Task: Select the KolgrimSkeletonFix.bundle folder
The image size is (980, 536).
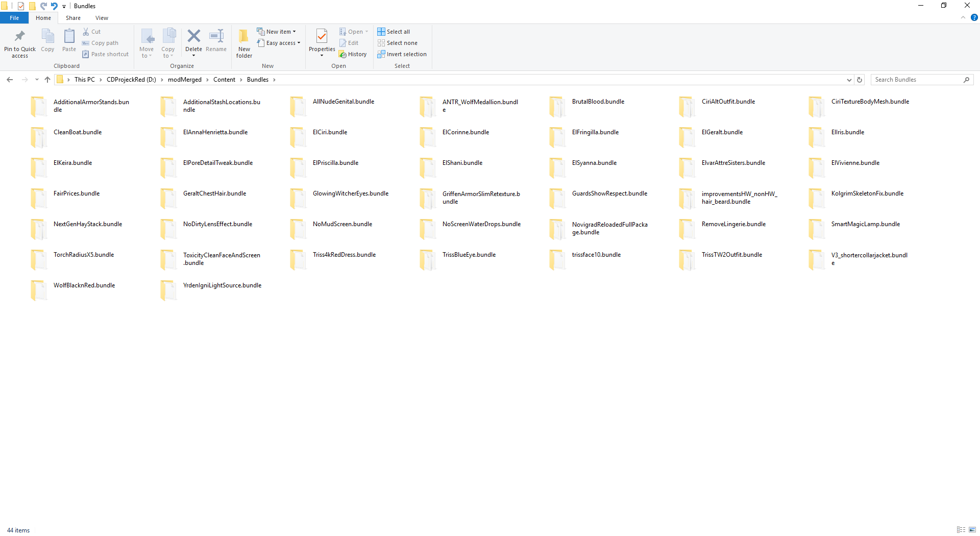Action: (x=867, y=193)
